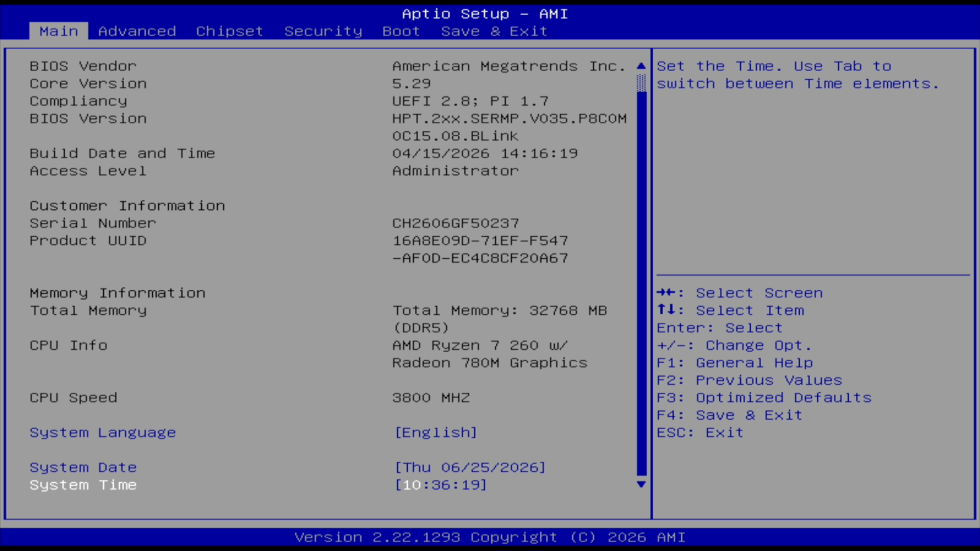
Task: Edit the System Time [10:36:19] field
Action: point(440,485)
